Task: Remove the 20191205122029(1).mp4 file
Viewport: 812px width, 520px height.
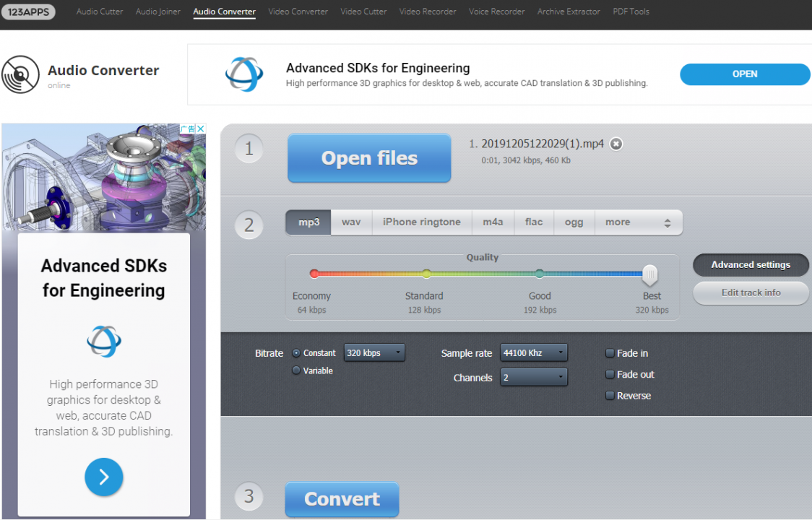Action: tap(616, 144)
